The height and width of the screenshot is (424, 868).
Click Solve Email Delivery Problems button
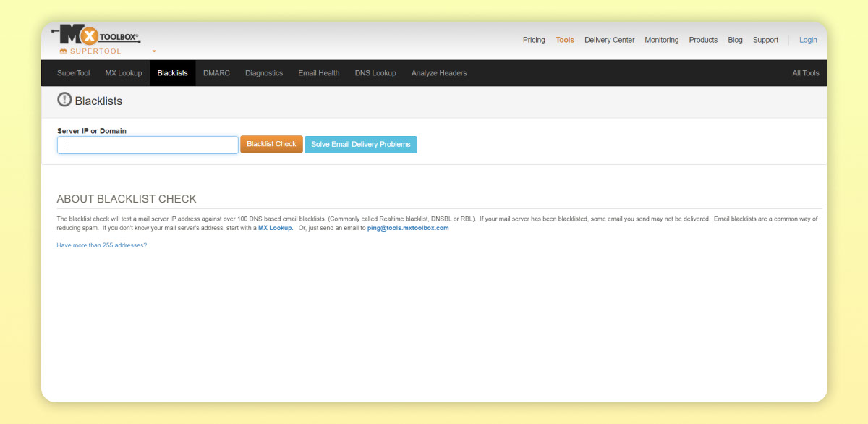coord(361,144)
